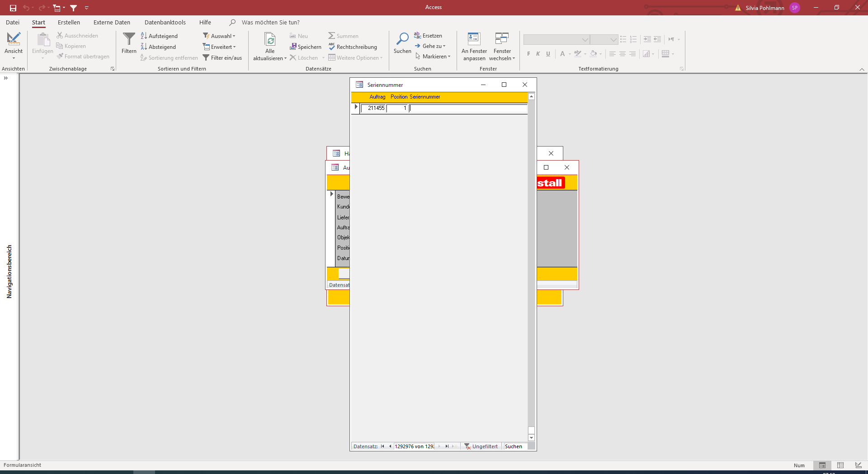Click Speichern record button
Screen dimensions: 868x474
306,47
